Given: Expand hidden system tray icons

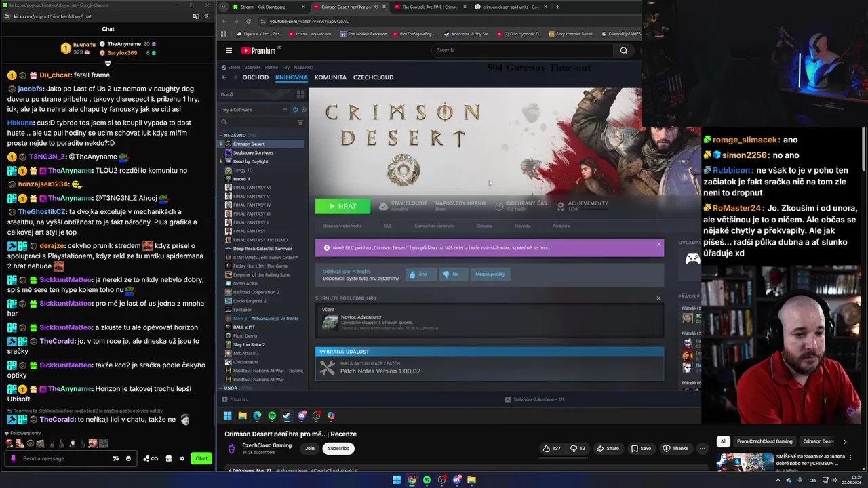Looking at the screenshot, I should click(778, 480).
